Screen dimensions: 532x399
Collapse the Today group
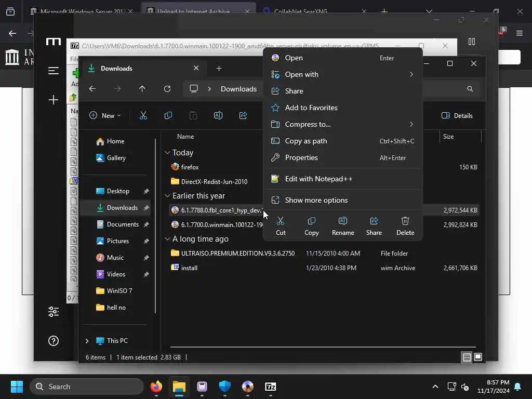[167, 153]
